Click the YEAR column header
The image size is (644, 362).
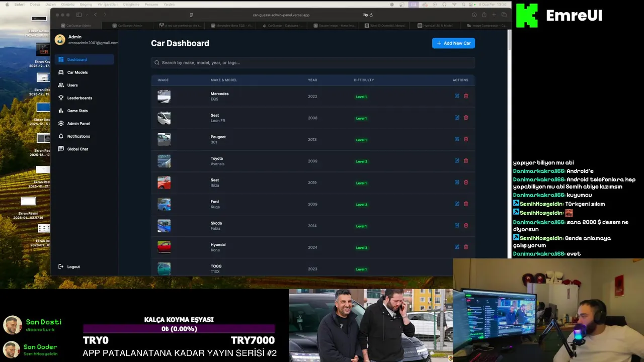pyautogui.click(x=312, y=80)
